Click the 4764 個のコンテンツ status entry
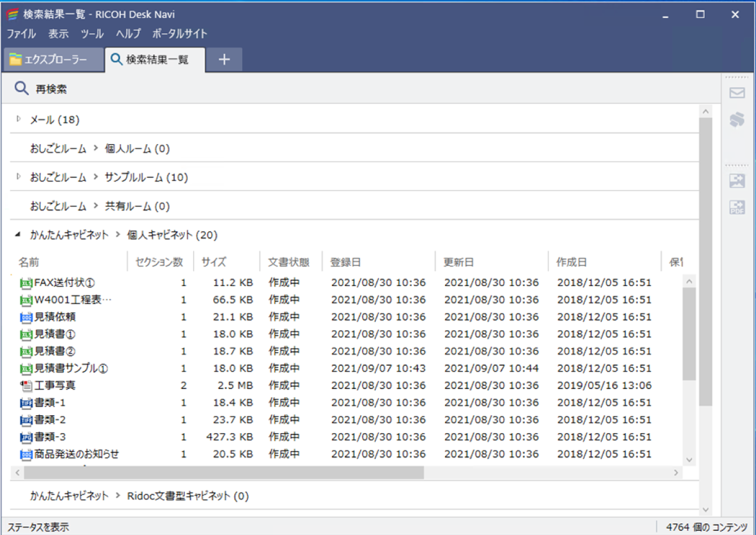 click(x=706, y=527)
